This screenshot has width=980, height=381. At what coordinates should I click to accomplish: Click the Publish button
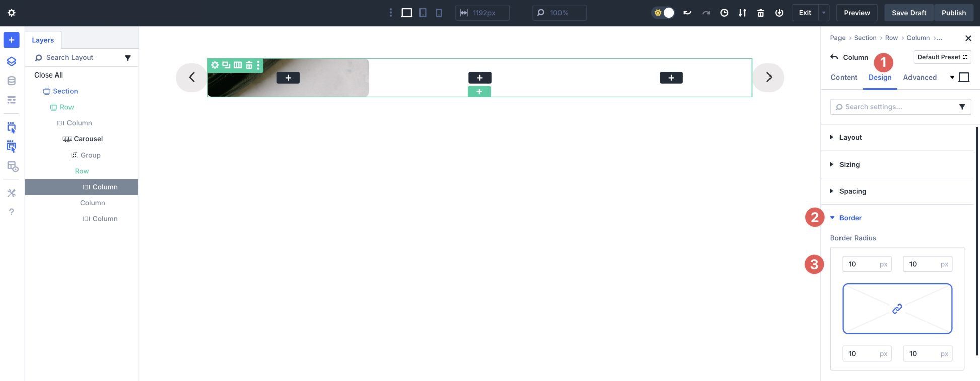(x=954, y=13)
